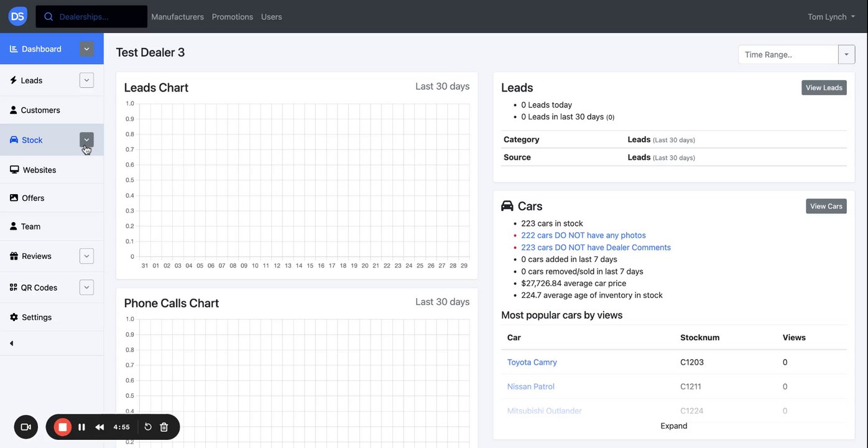Expand the QR Codes submenu chevron

86,287
